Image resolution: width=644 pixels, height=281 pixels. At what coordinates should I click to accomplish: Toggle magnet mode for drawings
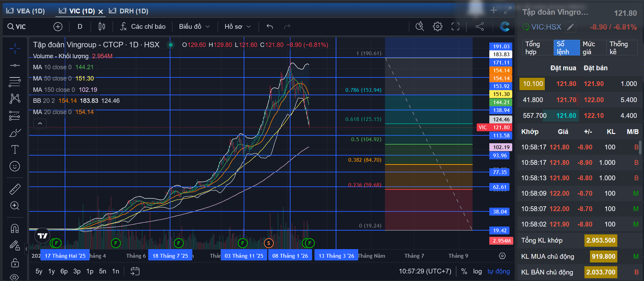click(14, 228)
